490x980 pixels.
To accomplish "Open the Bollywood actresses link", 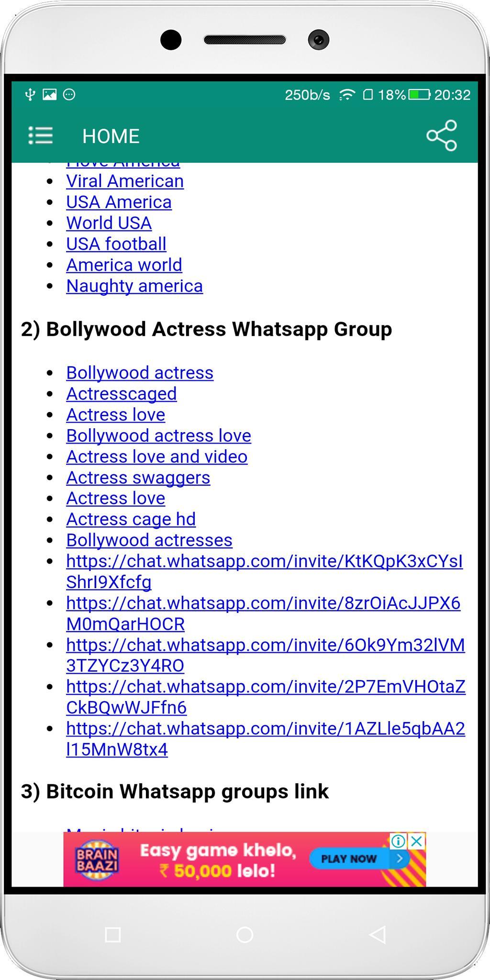I will click(149, 540).
